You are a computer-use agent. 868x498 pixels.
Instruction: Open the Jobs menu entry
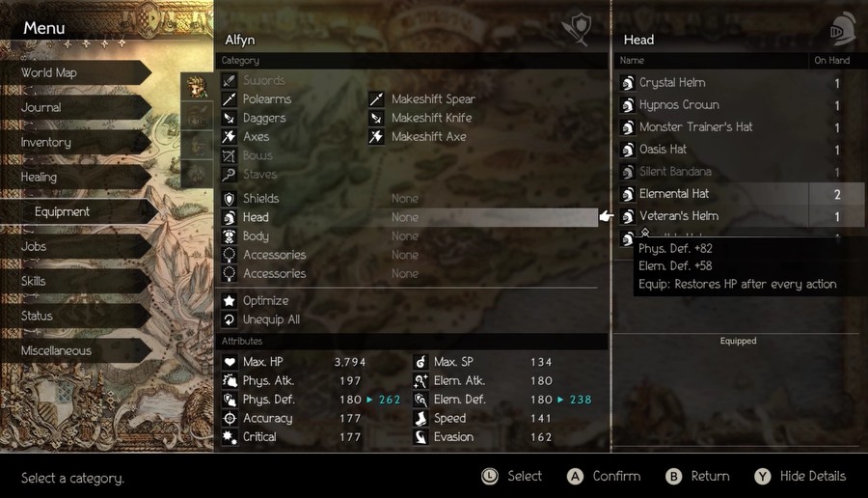tap(76, 246)
